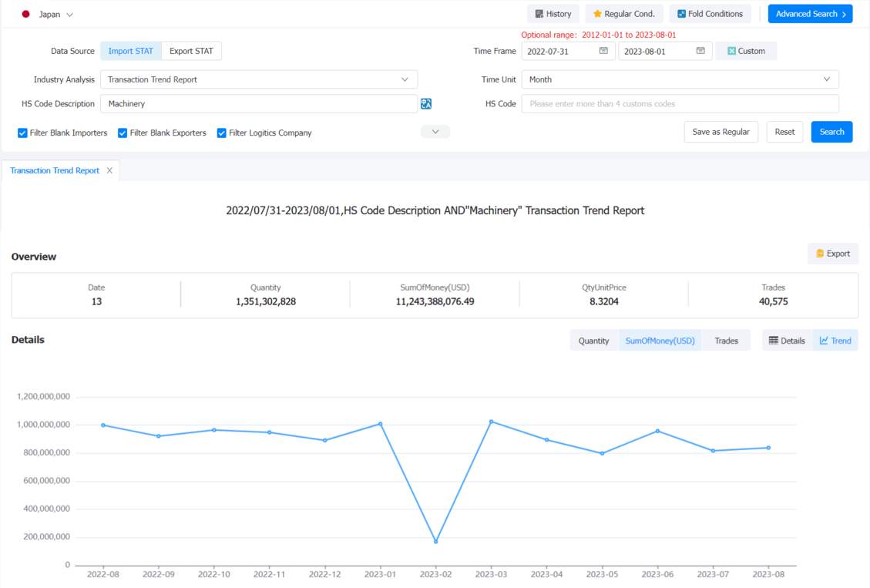870x588 pixels.
Task: Run the Search
Action: (x=831, y=132)
